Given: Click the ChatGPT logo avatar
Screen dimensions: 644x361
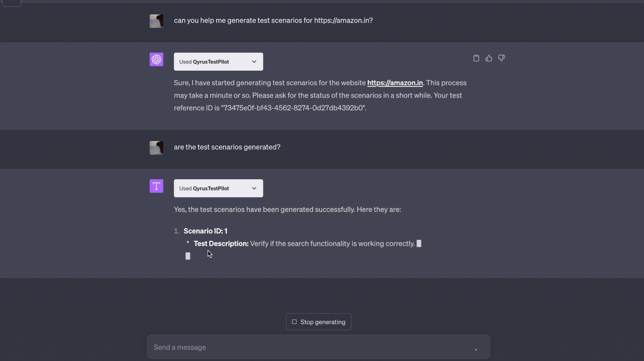Looking at the screenshot, I should pos(156,59).
